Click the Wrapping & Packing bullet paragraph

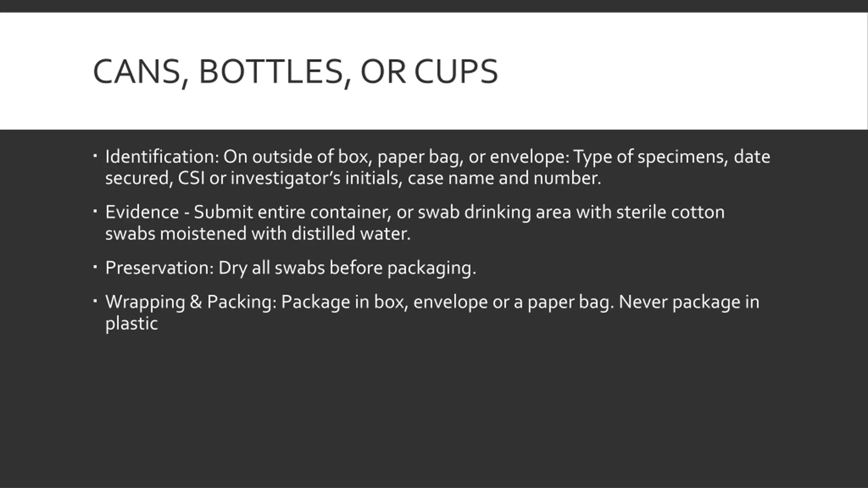432,312
